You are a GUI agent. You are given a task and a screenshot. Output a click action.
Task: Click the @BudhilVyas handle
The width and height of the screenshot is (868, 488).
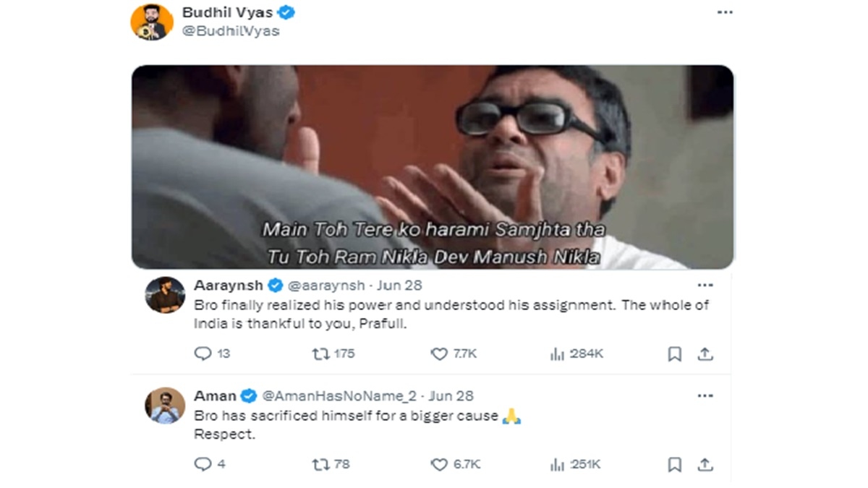pyautogui.click(x=231, y=31)
